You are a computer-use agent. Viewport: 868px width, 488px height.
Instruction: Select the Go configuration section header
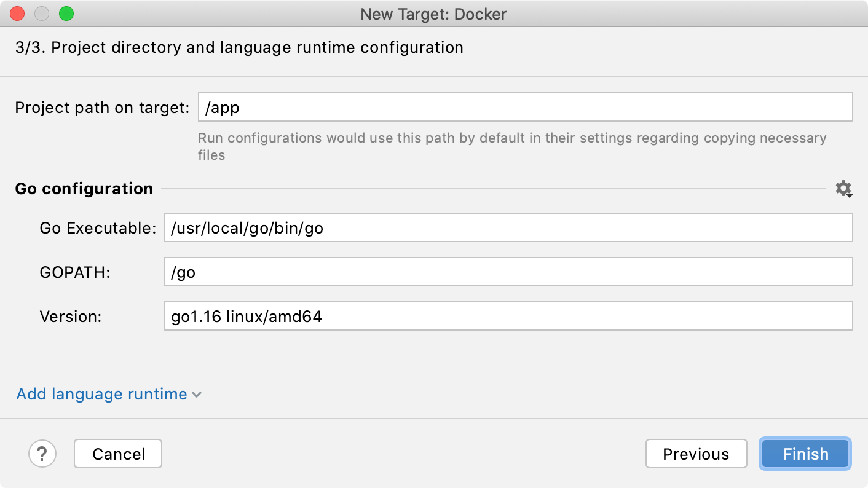pos(84,189)
